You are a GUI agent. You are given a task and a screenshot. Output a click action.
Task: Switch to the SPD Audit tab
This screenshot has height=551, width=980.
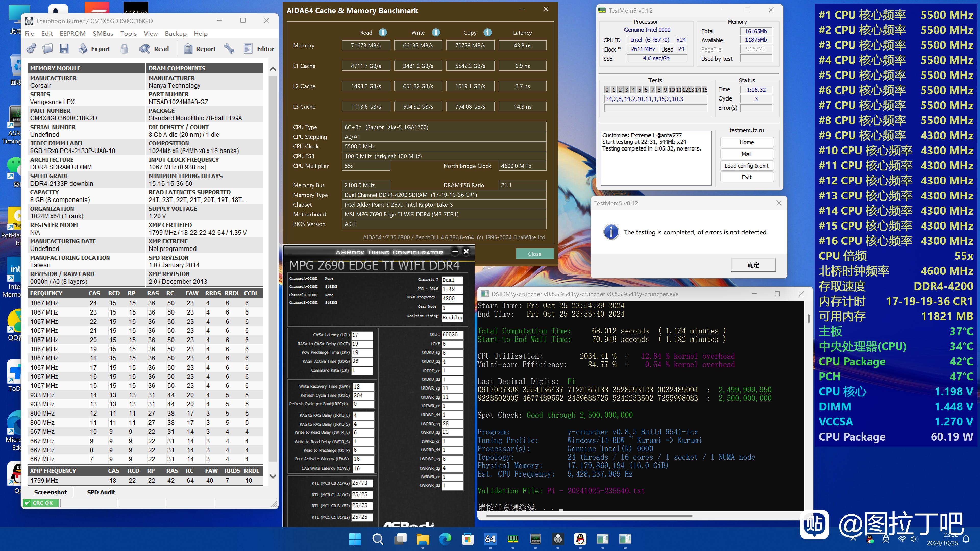pyautogui.click(x=101, y=492)
